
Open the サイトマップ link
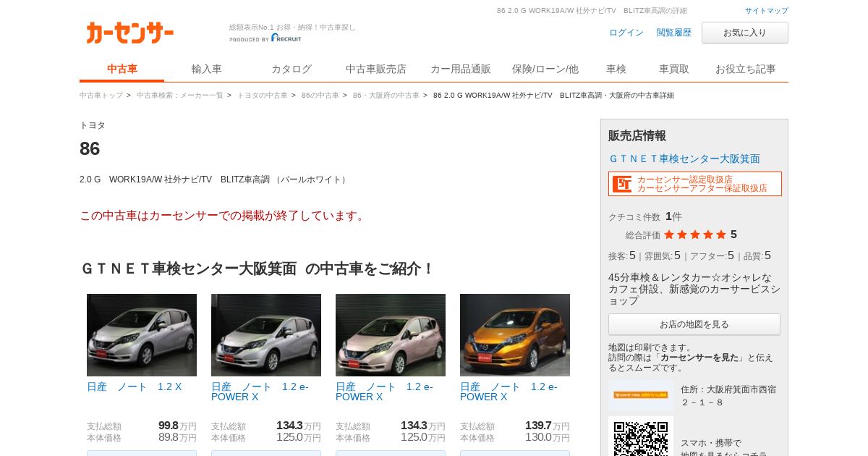click(767, 11)
